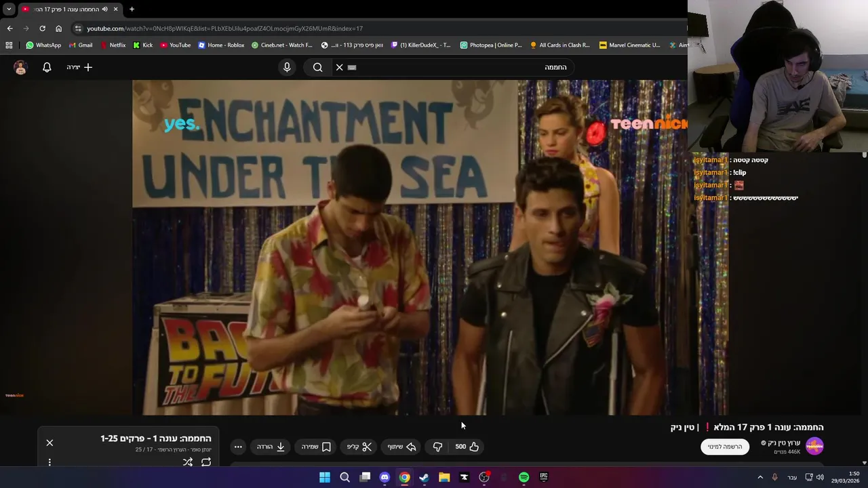Open the YouTube account avatar menu
Screen dimensions: 868x488
click(20, 67)
